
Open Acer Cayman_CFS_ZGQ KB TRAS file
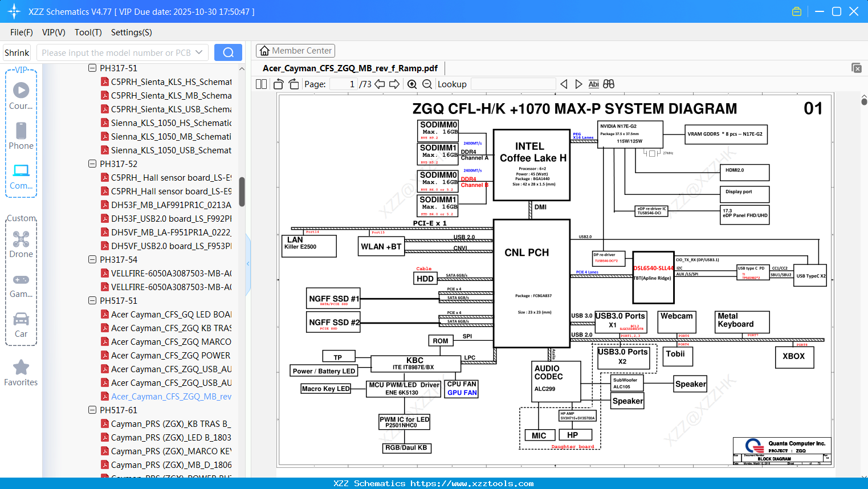coord(171,328)
